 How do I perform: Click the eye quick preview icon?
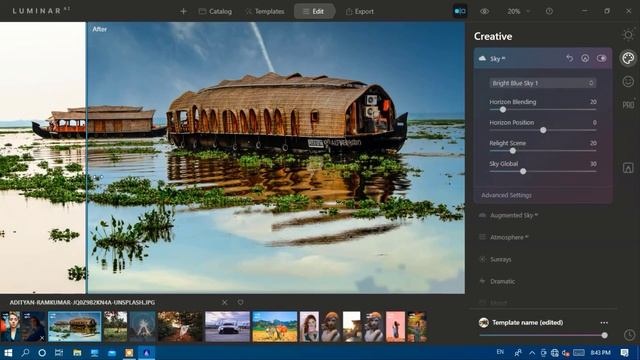(484, 11)
